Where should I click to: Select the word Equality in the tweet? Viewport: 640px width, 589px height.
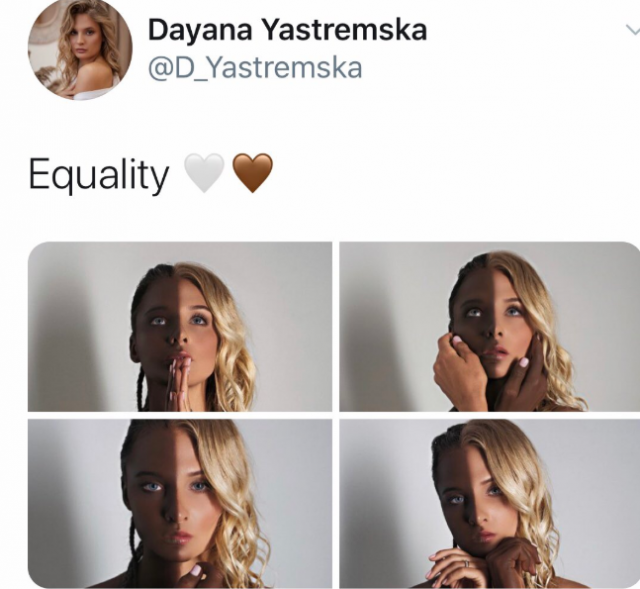(x=98, y=175)
